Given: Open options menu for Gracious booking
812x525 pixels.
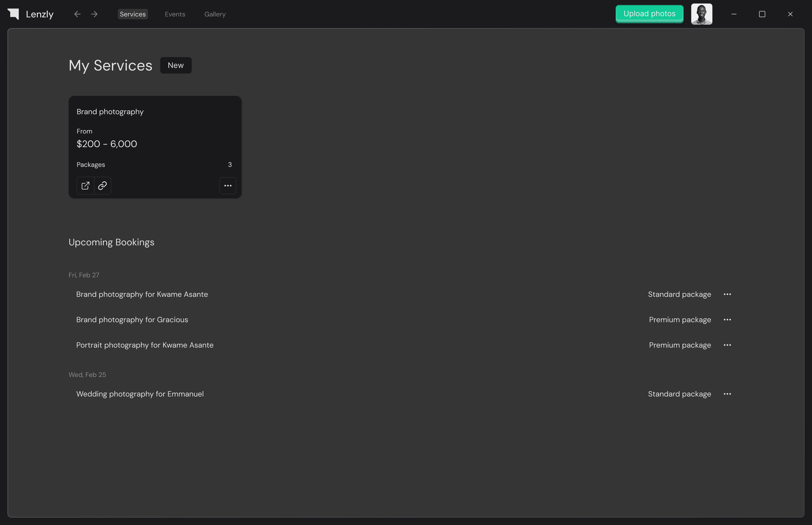Looking at the screenshot, I should [x=727, y=320].
